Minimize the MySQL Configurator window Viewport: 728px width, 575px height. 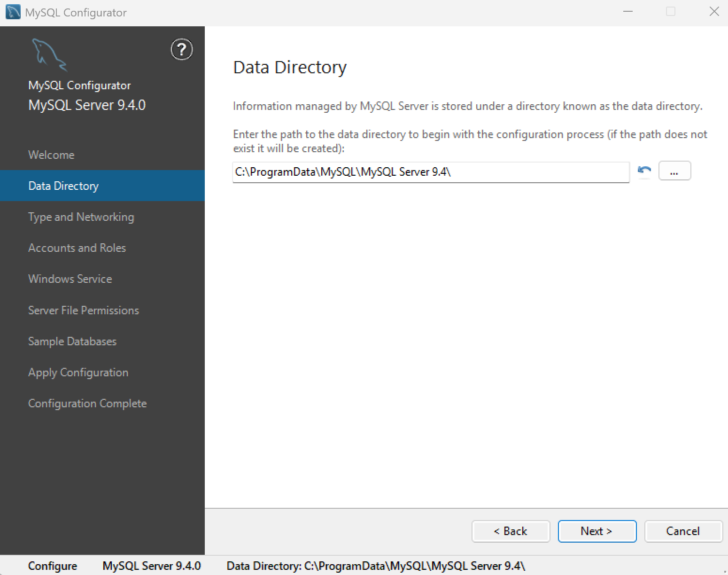[x=628, y=12]
